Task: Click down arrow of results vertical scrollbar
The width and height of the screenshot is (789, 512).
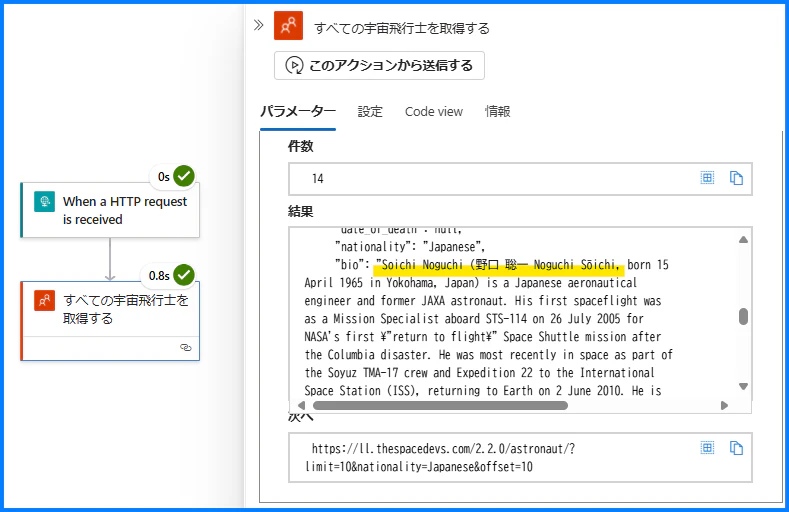Action: tap(743, 386)
